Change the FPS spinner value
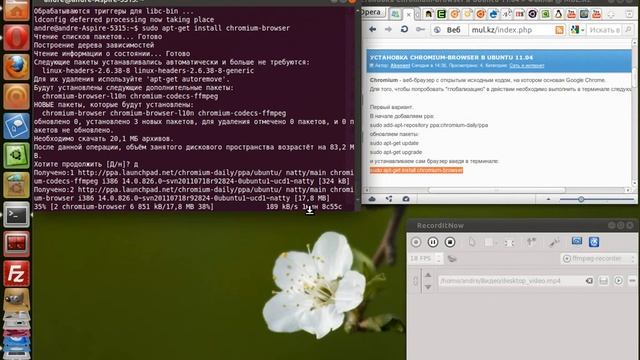This screenshot has height=360, width=640. tap(438, 258)
